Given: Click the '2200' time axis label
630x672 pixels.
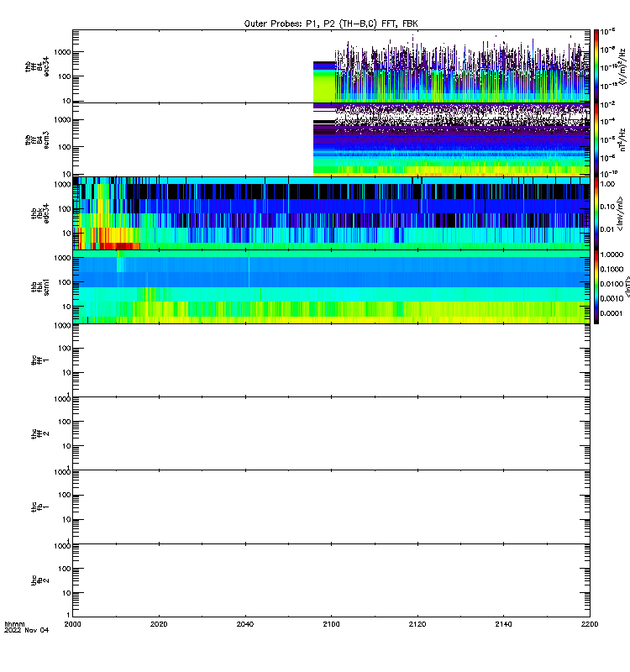Looking at the screenshot, I should pos(590,624).
